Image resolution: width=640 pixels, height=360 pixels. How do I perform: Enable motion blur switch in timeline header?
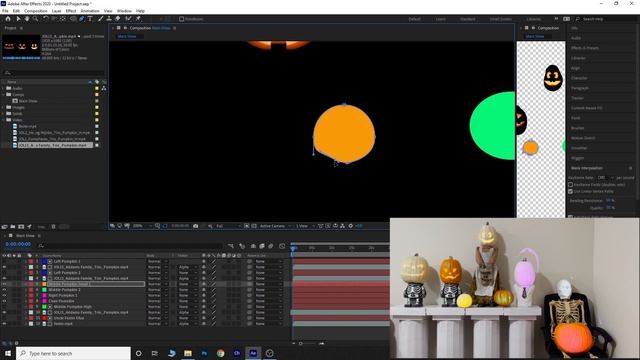[x=271, y=246]
